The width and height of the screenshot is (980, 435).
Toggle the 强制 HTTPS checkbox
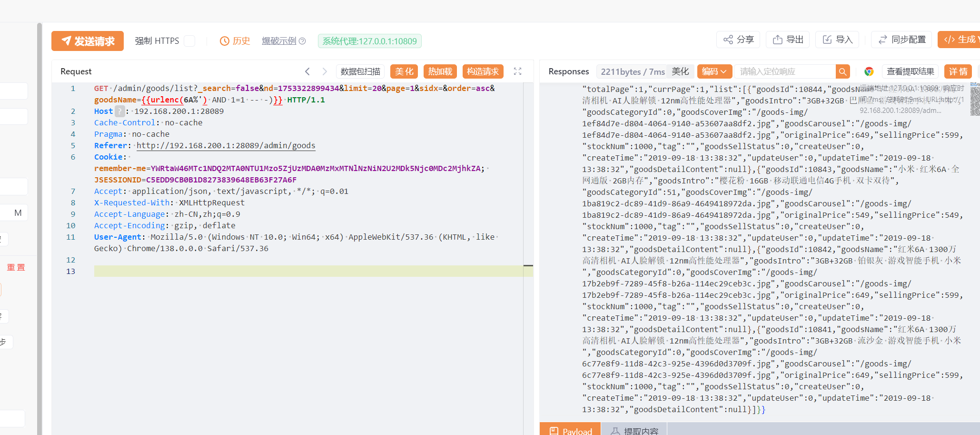point(189,41)
